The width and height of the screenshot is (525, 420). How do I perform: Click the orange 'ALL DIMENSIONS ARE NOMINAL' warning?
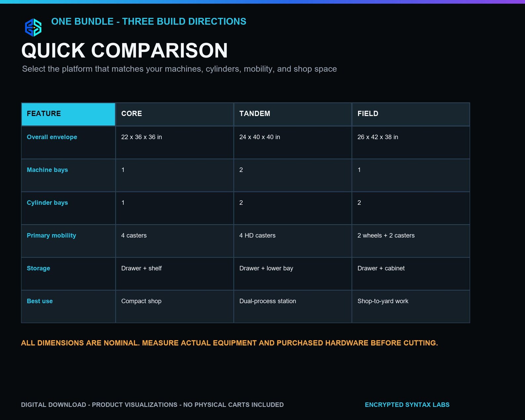[x=229, y=343]
